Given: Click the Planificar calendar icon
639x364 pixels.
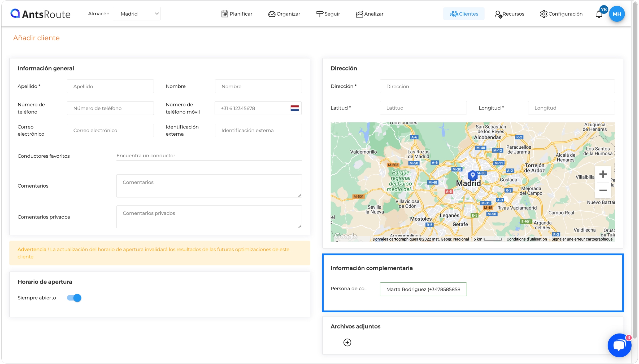Looking at the screenshot, I should pos(225,14).
